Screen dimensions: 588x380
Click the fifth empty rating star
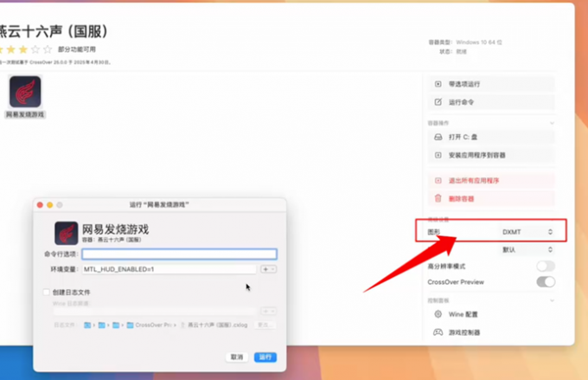[x=48, y=49]
